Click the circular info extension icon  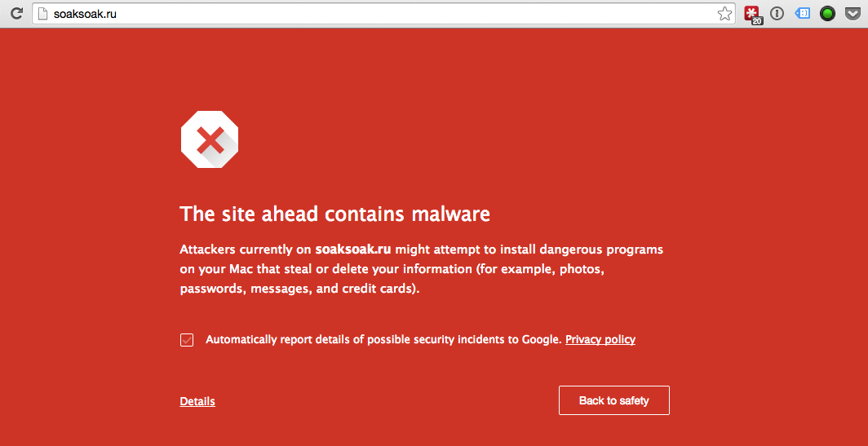coord(777,14)
